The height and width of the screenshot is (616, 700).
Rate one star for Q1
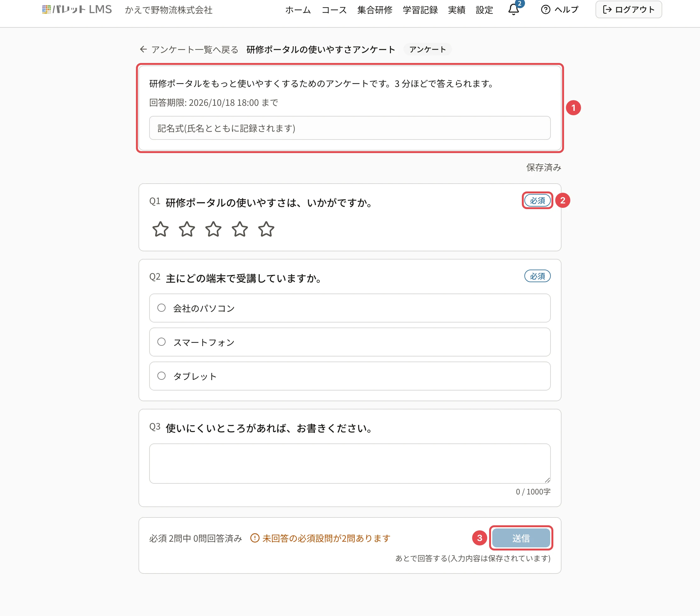coord(160,229)
